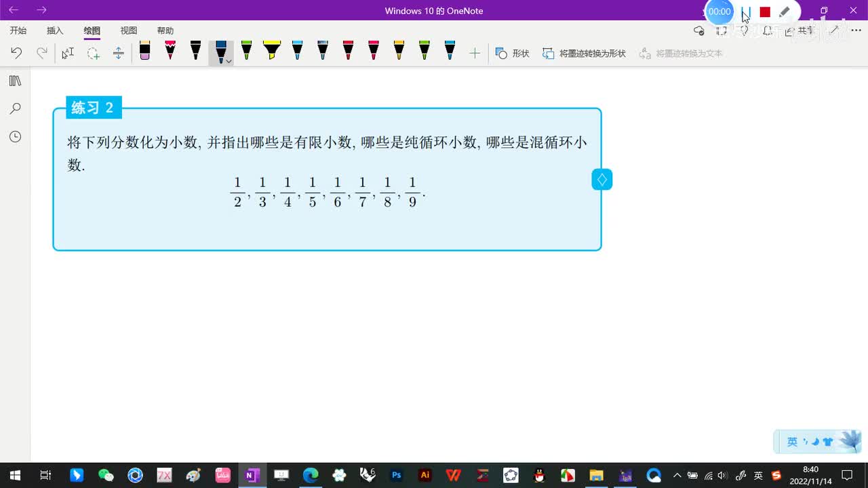Open Task View on the taskbar
This screenshot has height=488, width=868.
(x=45, y=475)
